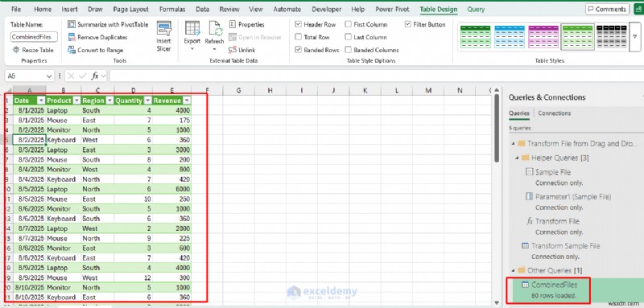The width and height of the screenshot is (644, 308).
Task: Enable Last Column checkbox
Action: (x=348, y=37)
